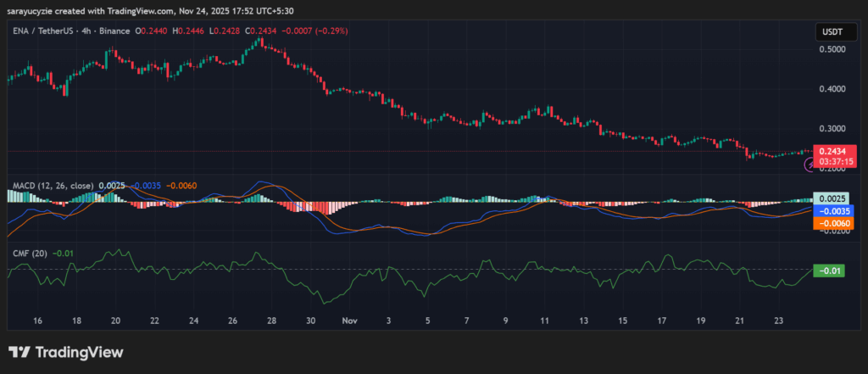Viewport: 868px width, 374px height.
Task: Click the date 15 on the time axis
Action: [x=623, y=321]
